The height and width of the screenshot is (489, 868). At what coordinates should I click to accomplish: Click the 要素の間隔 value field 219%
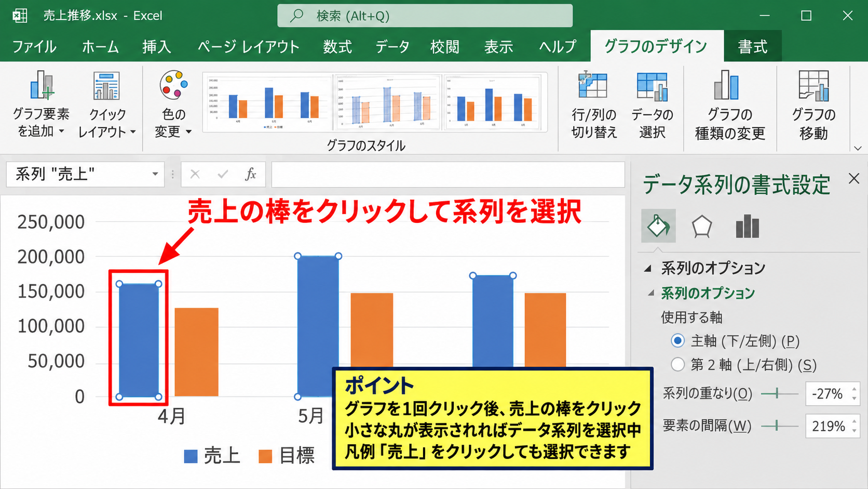tap(828, 426)
